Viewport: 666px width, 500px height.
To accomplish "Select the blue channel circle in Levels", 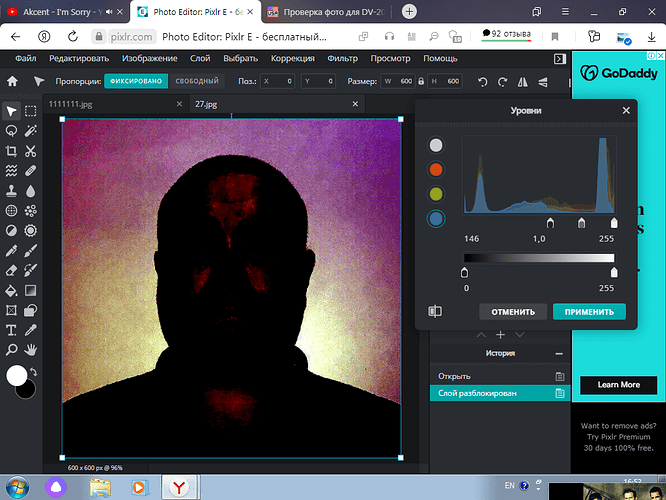I will coord(436,219).
